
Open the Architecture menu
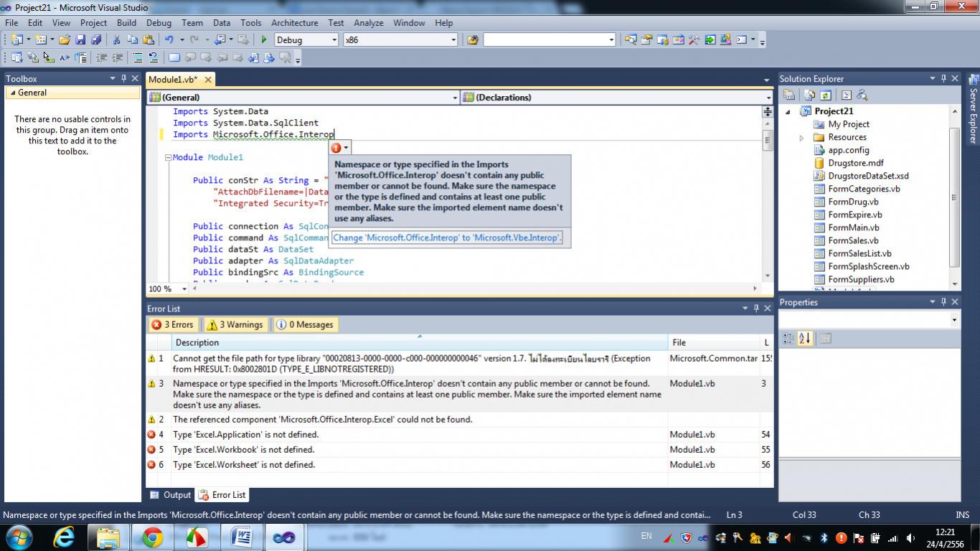coord(294,23)
